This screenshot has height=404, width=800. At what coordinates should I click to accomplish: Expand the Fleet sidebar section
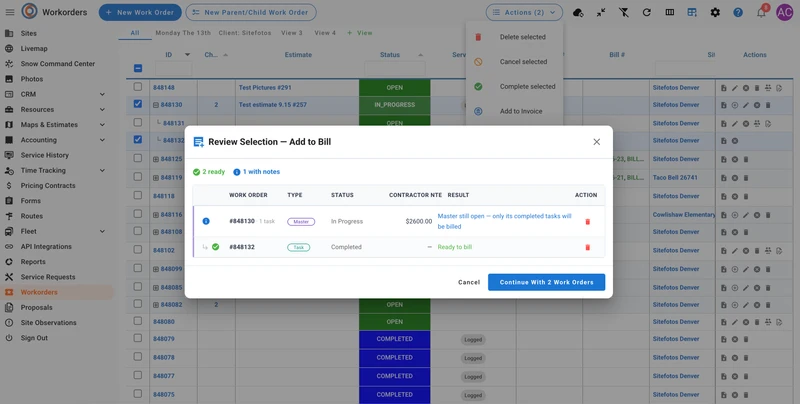pyautogui.click(x=103, y=232)
